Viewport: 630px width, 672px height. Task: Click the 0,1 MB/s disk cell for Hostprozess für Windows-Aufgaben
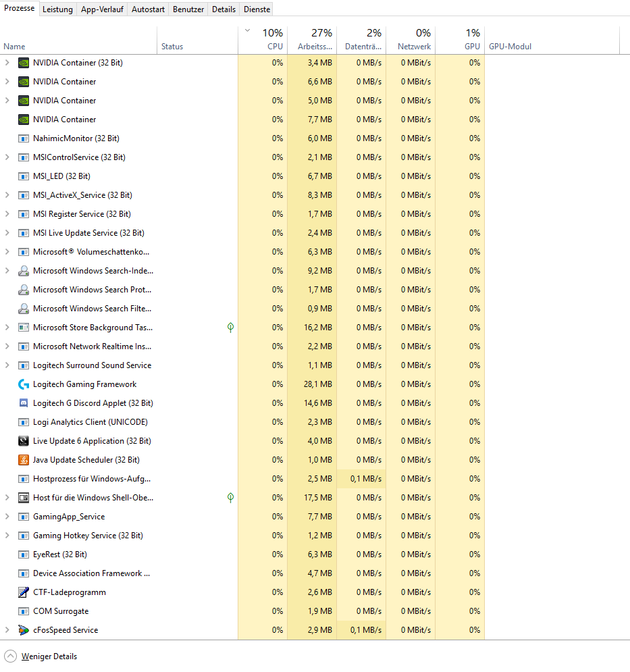tap(361, 479)
